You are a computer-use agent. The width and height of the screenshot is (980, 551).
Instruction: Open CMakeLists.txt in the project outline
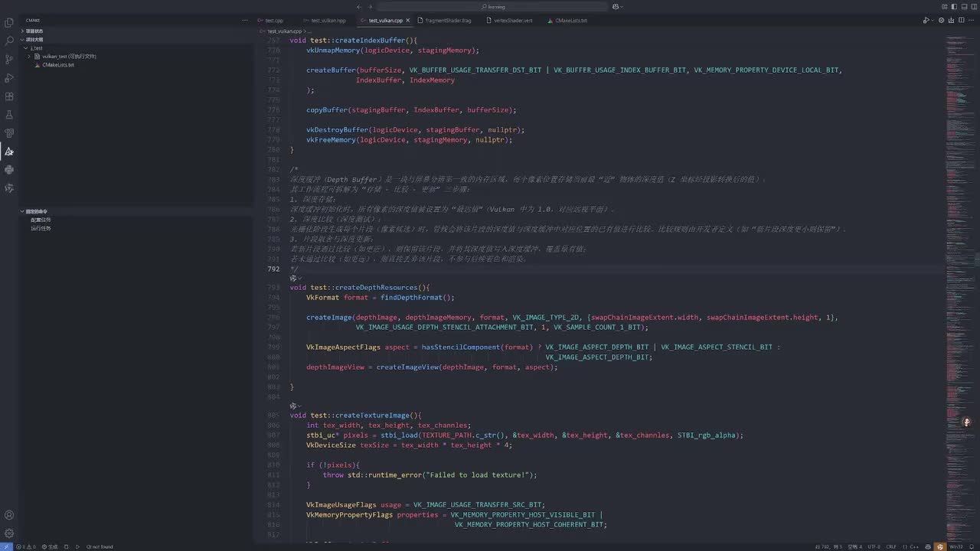point(58,65)
